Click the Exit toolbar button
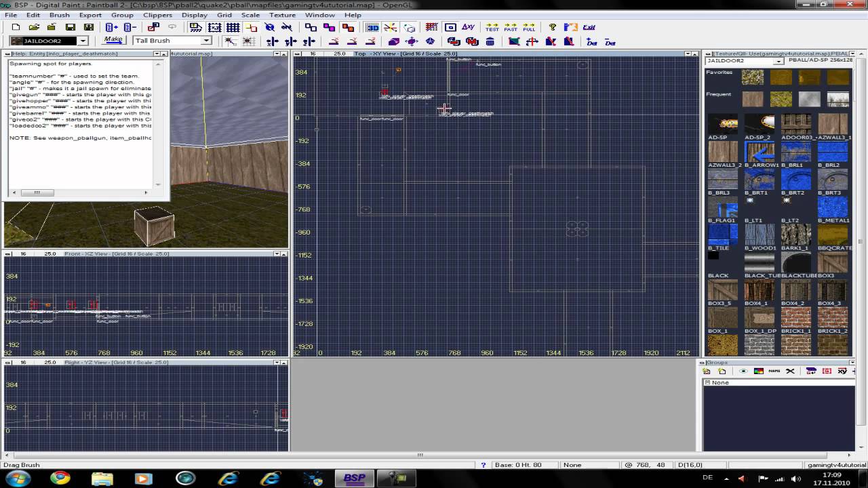 tap(589, 27)
